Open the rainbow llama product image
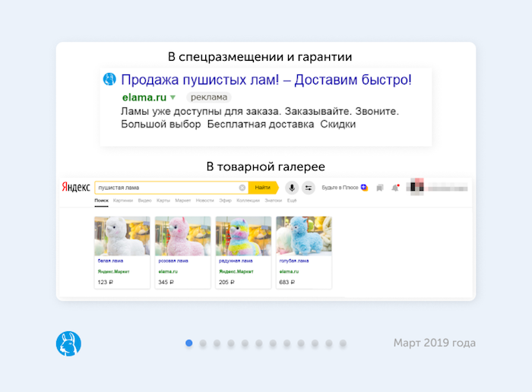Screen dimensions: 532x392 point(244,236)
